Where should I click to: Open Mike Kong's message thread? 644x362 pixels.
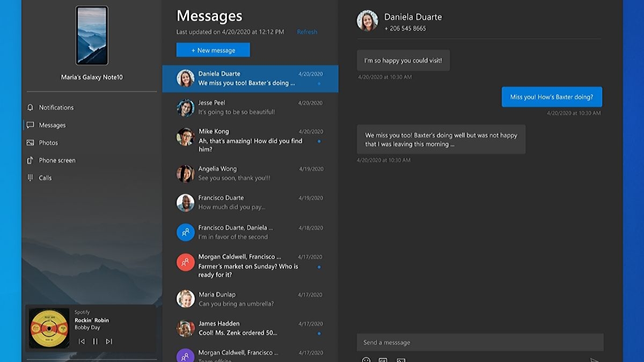[x=250, y=139]
